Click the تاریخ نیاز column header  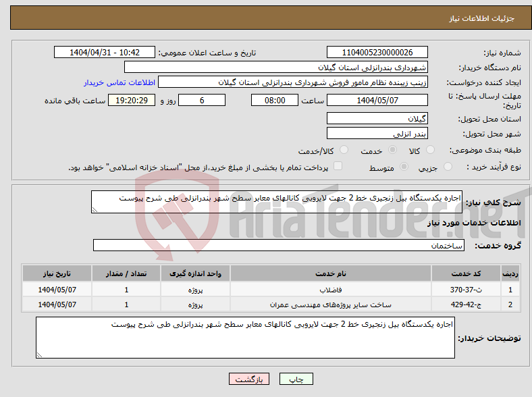(x=57, y=273)
